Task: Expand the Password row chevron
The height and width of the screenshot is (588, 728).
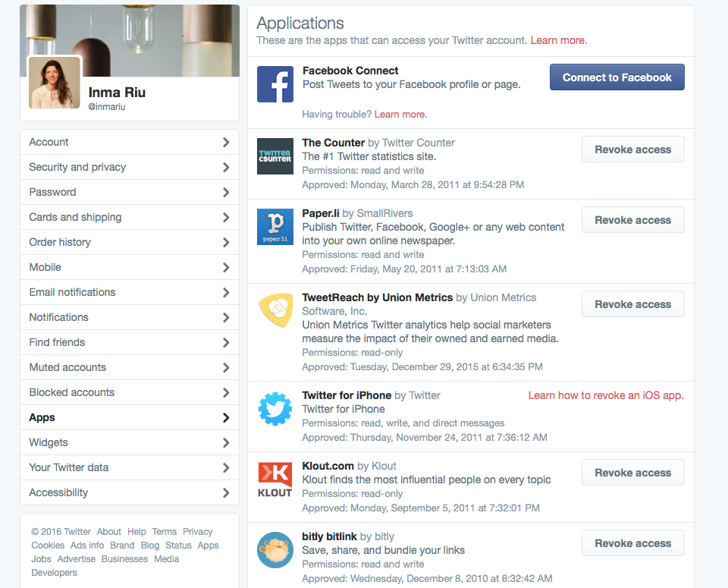Action: coord(226,192)
